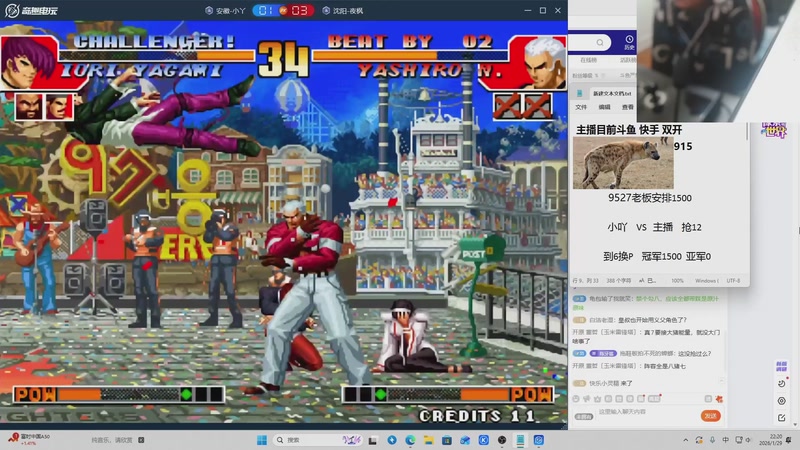Select the 新建文本文档.txt Notepad tab
This screenshot has height=450, width=800.
click(612, 93)
